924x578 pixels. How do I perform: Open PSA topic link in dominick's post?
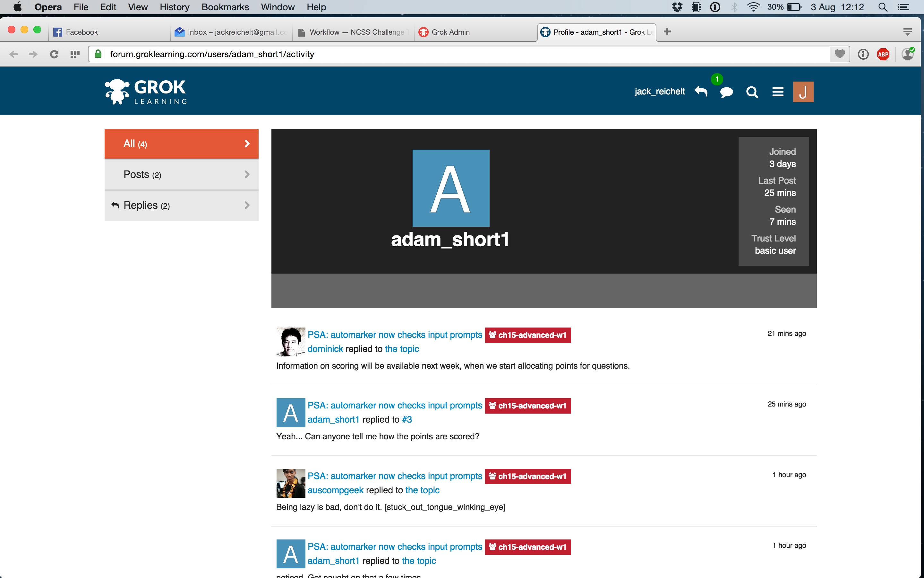pos(395,335)
